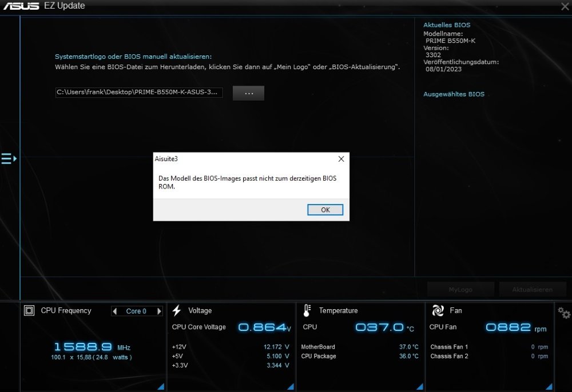This screenshot has height=392, width=572.
Task: Click the +5V voltage row
Action: (x=231, y=356)
